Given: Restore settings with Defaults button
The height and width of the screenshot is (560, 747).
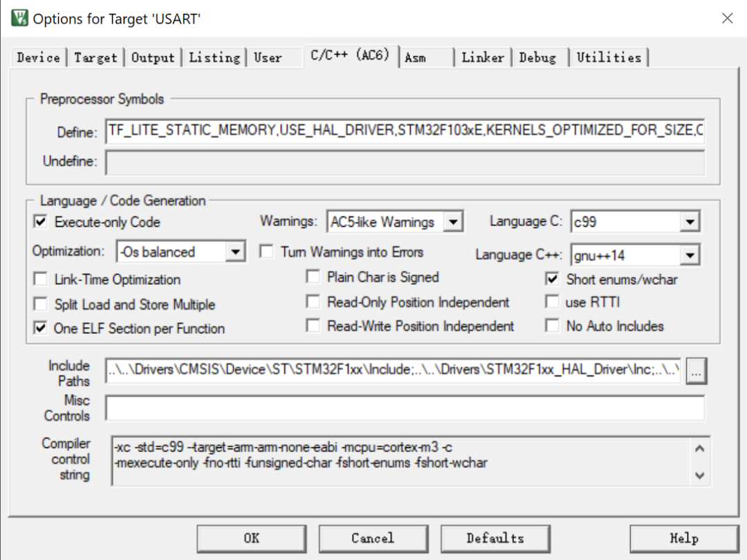Looking at the screenshot, I should tap(495, 539).
